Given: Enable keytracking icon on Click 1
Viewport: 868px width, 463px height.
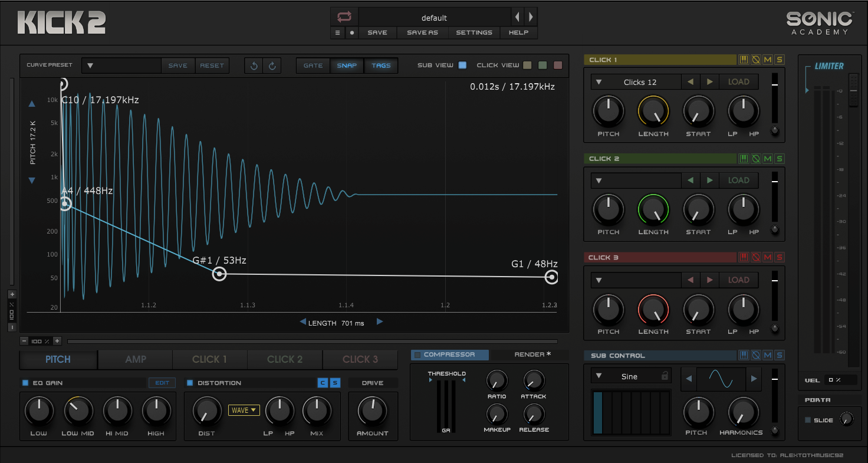Looking at the screenshot, I should pos(744,60).
